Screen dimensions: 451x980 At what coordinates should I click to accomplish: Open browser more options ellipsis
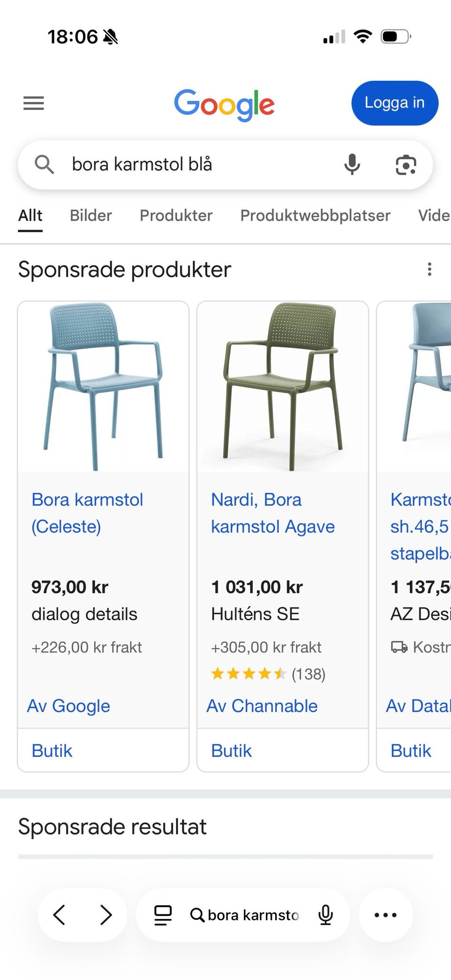386,915
